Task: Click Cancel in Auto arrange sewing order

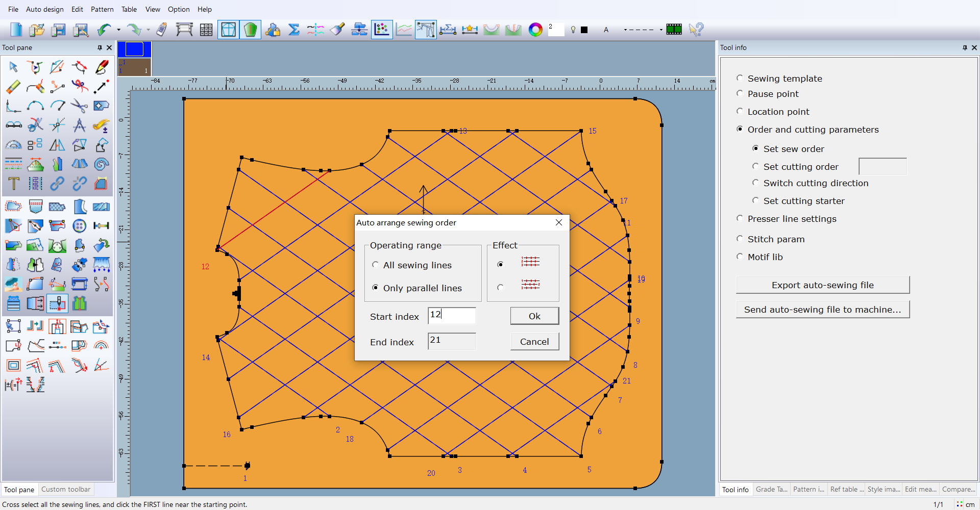Action: coord(534,341)
